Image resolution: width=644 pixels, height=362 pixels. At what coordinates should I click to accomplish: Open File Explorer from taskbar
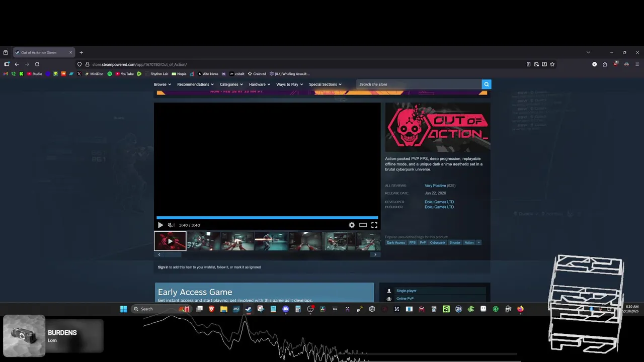[x=224, y=309]
